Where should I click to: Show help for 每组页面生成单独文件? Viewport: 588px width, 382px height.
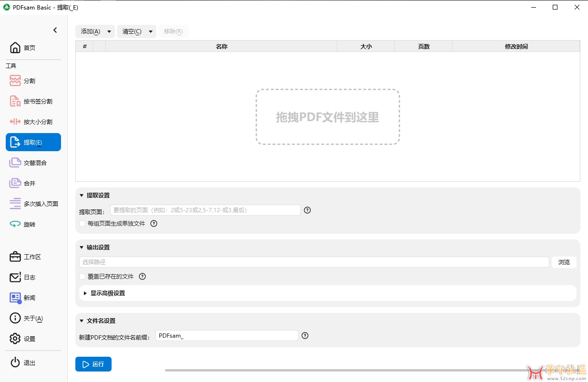point(154,223)
